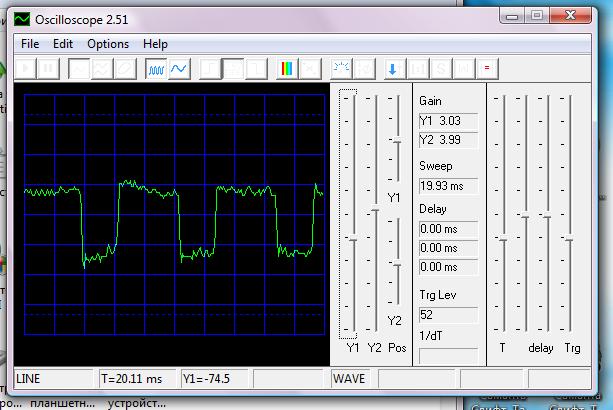This screenshot has height=410, width=613.
Task: Click the Trg Lev field showing 52
Action: coord(447,314)
